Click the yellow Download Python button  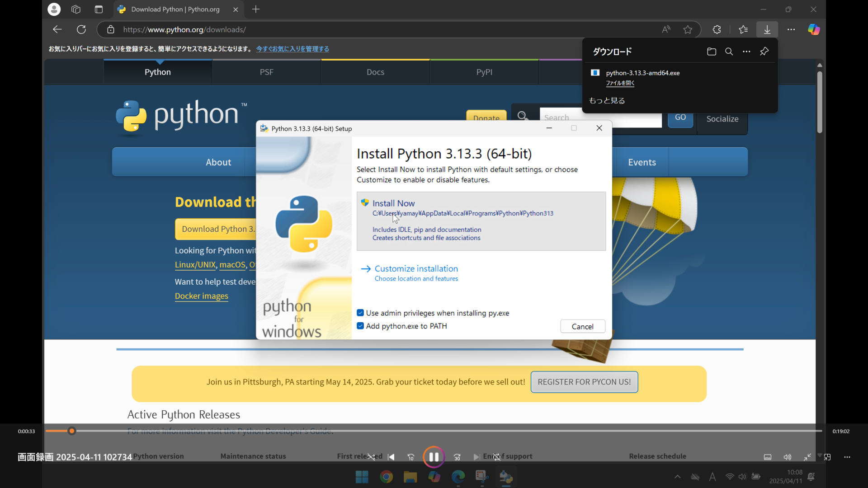[216, 229]
